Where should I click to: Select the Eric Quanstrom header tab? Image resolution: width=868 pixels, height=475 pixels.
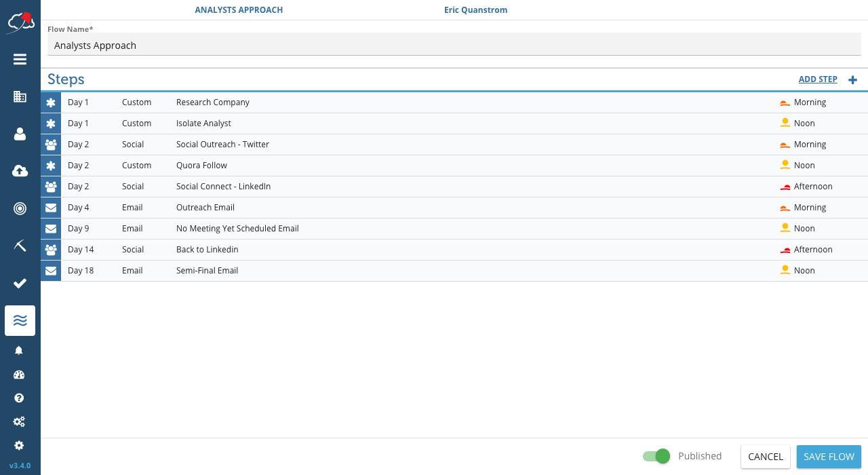coord(475,10)
